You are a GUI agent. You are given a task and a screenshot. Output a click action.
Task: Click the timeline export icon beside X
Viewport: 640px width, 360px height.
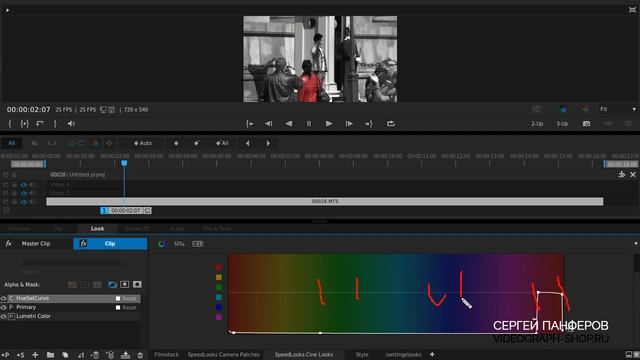click(622, 175)
